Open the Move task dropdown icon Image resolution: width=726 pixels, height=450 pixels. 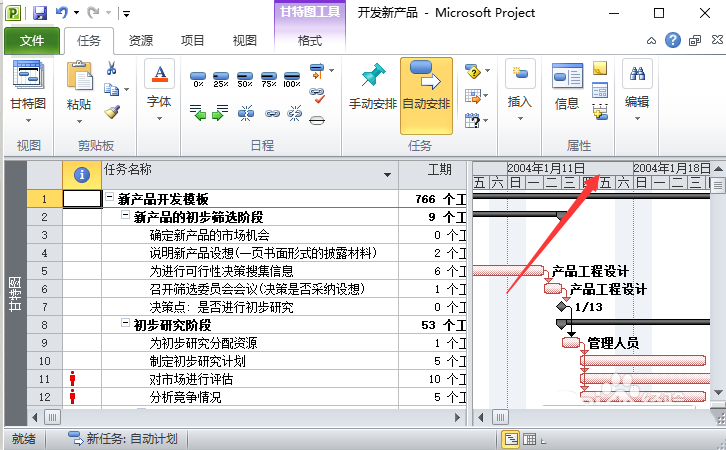pyautogui.click(x=477, y=96)
